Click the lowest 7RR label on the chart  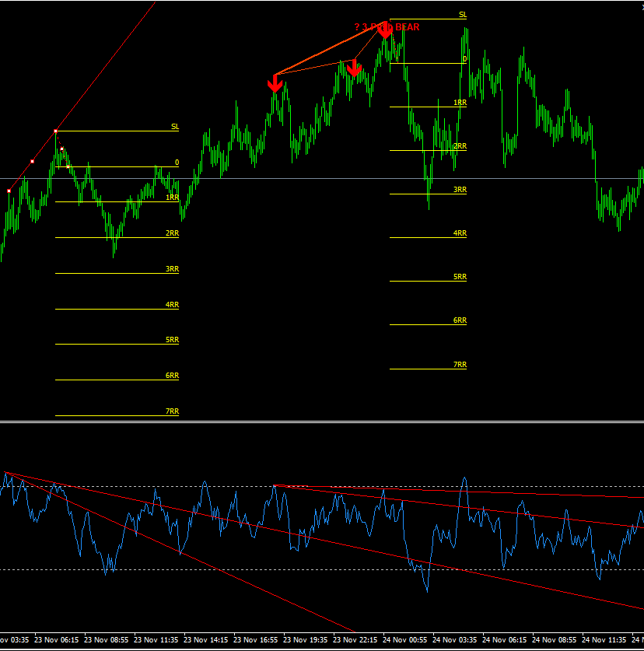tap(172, 411)
